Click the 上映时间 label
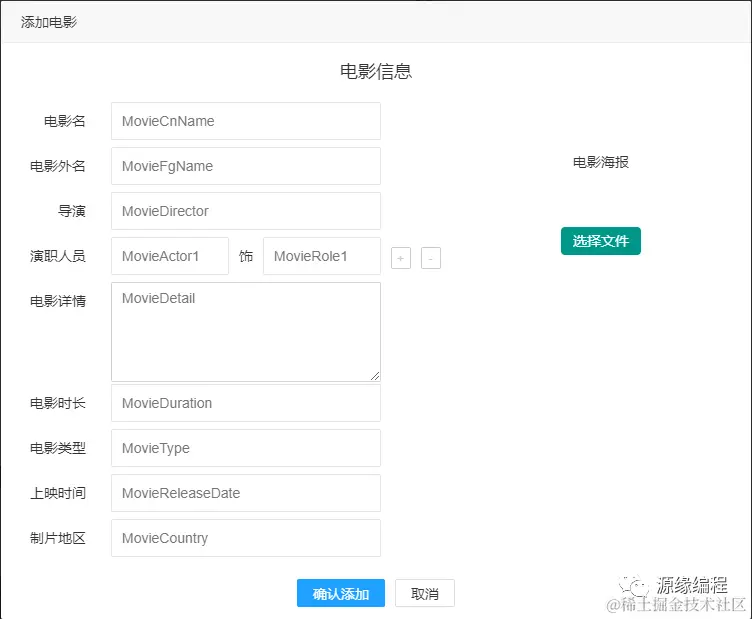 pos(58,493)
